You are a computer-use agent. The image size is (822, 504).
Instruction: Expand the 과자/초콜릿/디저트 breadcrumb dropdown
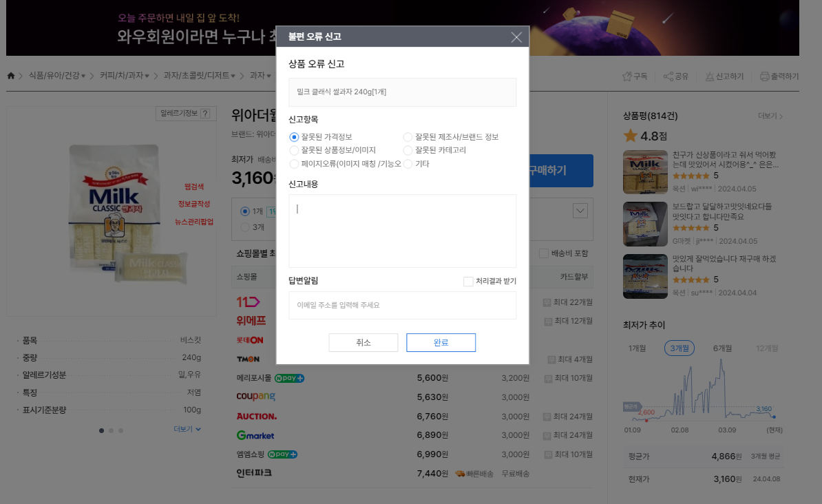[x=233, y=76]
